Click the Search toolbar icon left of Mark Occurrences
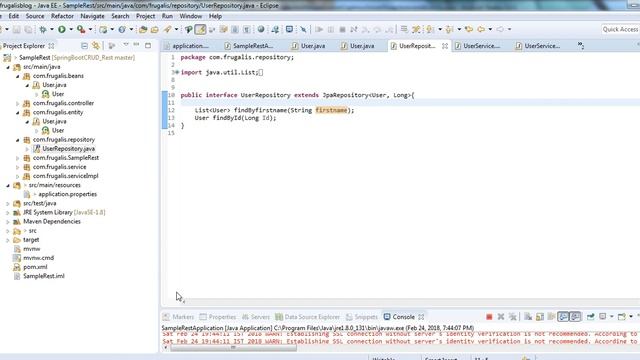640x360 pixels. [x=189, y=29]
